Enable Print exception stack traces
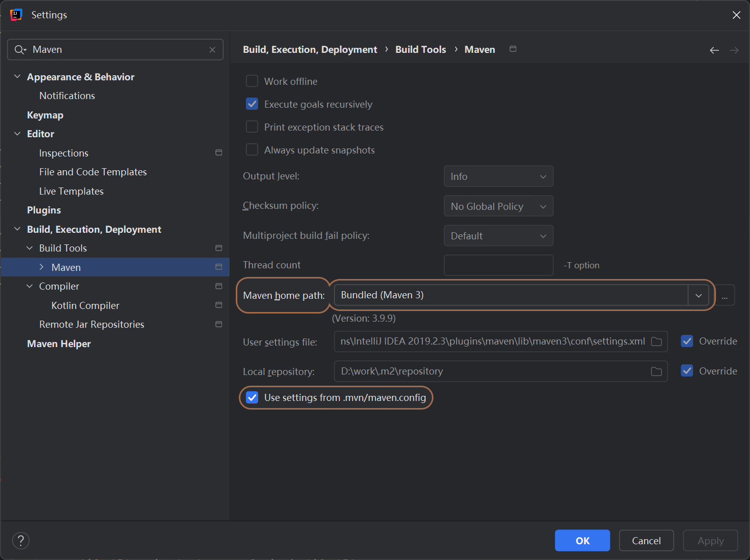The image size is (750, 560). tap(252, 127)
